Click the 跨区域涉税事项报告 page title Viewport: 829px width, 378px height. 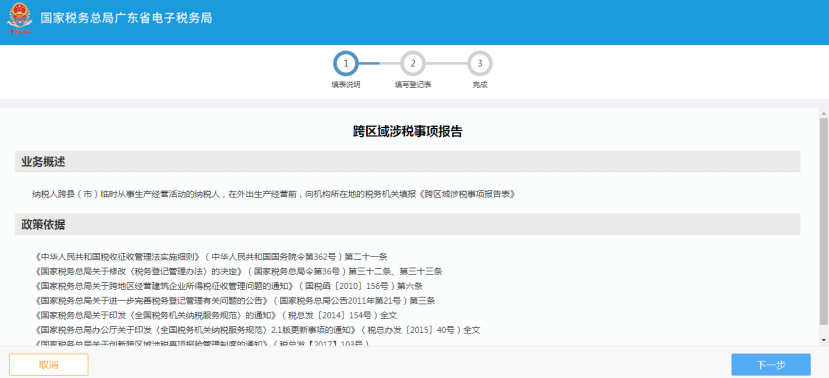[408, 132]
